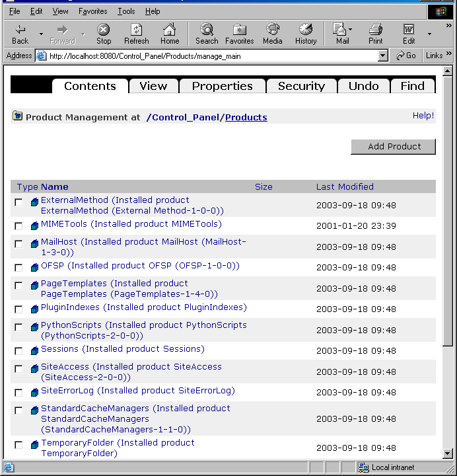
Task: Check the SiteAccess checkbox
Action: 18,369
